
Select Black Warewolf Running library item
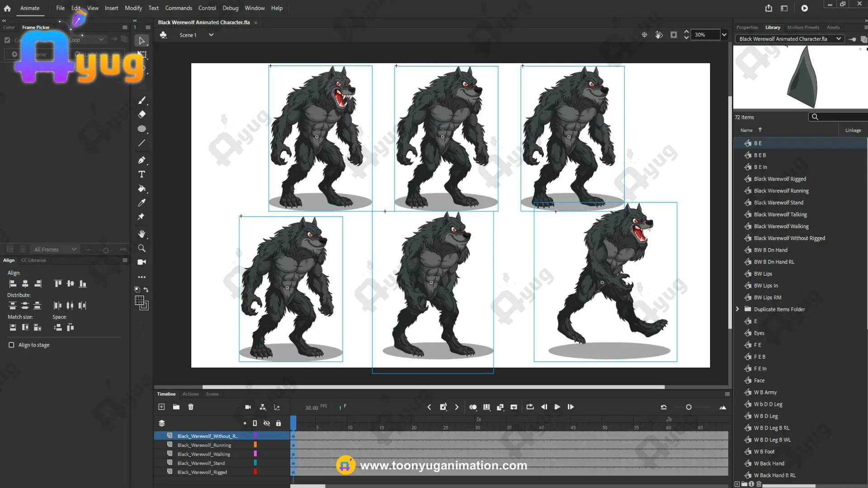coord(781,191)
